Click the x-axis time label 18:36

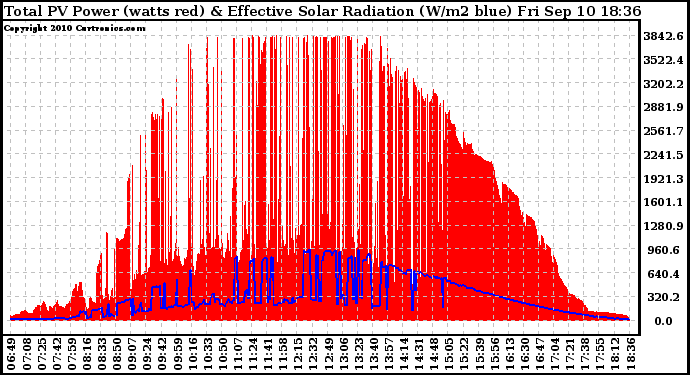[631, 354]
